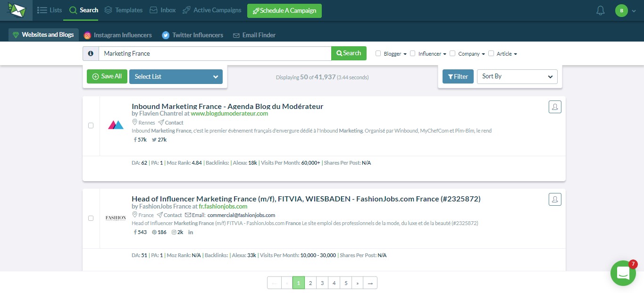
Task: Open fr.fashionjobs.com link
Action: click(223, 206)
